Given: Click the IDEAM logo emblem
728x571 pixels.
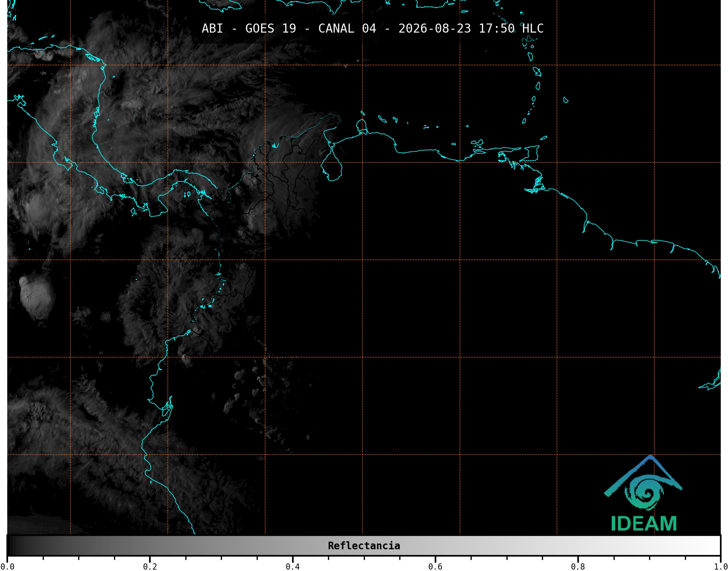Looking at the screenshot, I should coord(643,482).
